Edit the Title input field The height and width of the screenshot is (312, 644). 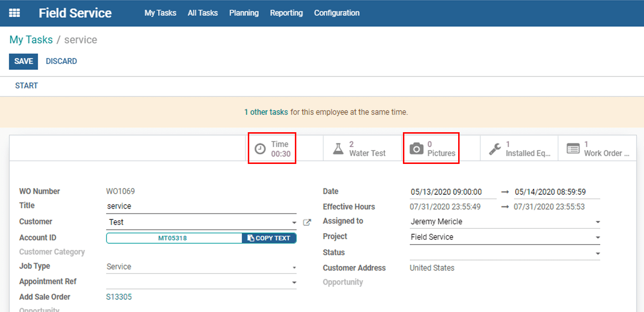(x=201, y=206)
